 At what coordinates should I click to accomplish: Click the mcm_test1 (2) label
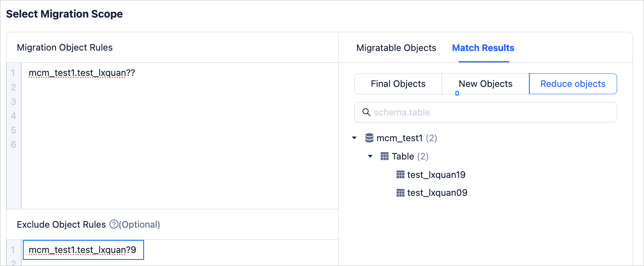pyautogui.click(x=406, y=138)
